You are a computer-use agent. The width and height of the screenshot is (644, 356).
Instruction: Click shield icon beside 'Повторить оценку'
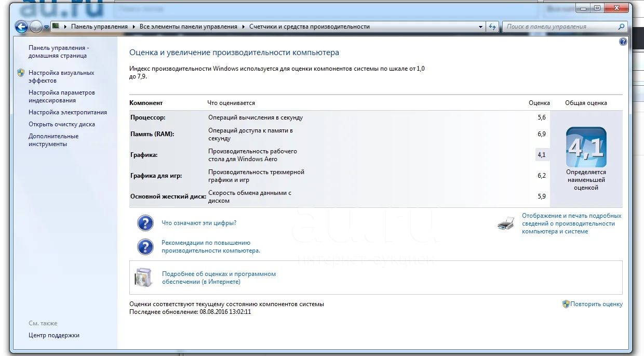point(566,304)
